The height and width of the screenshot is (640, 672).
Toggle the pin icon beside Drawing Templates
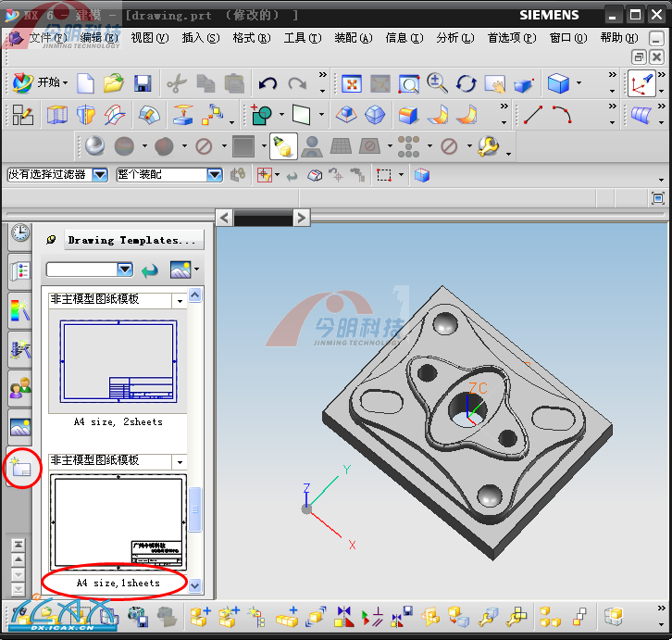point(50,240)
